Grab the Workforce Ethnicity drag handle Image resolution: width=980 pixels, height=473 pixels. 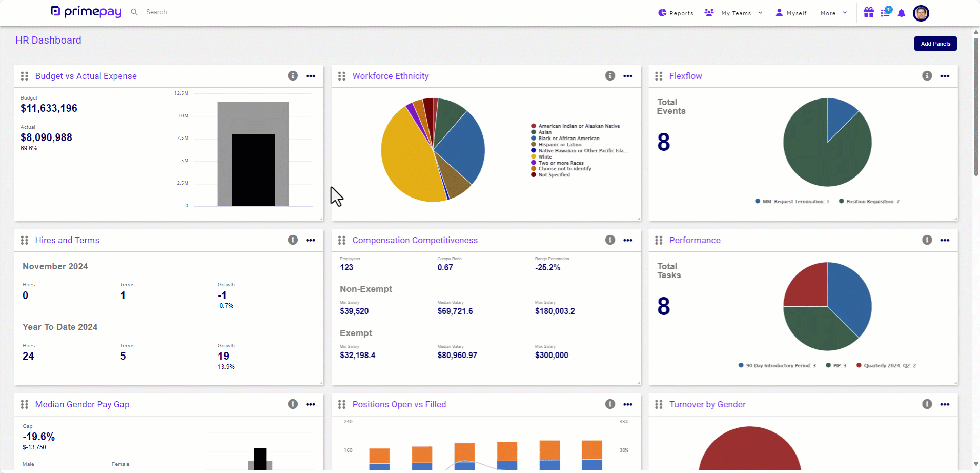coord(342,76)
